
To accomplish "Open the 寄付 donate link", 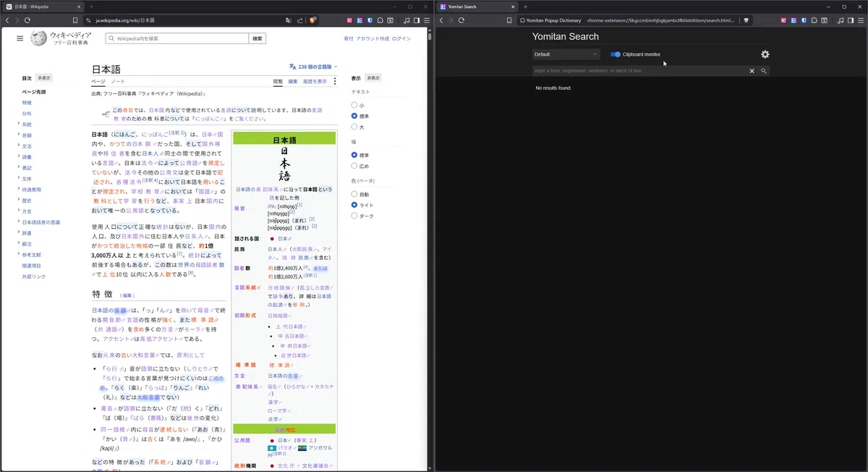I will 349,38.
